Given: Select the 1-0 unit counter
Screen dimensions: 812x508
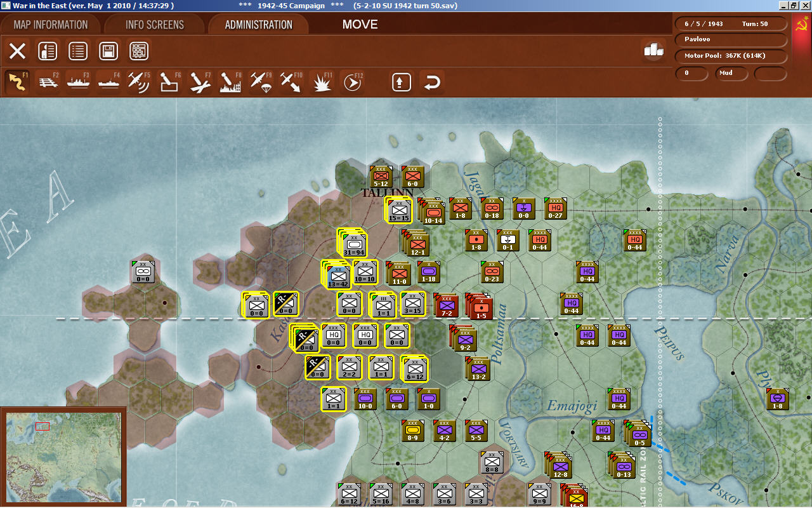Looking at the screenshot, I should click(x=428, y=399).
